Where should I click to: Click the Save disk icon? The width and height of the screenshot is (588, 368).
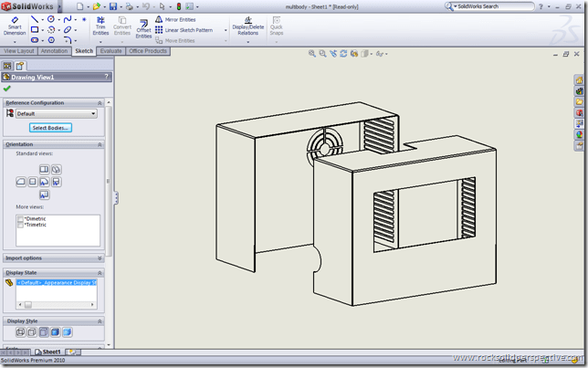(x=113, y=6)
